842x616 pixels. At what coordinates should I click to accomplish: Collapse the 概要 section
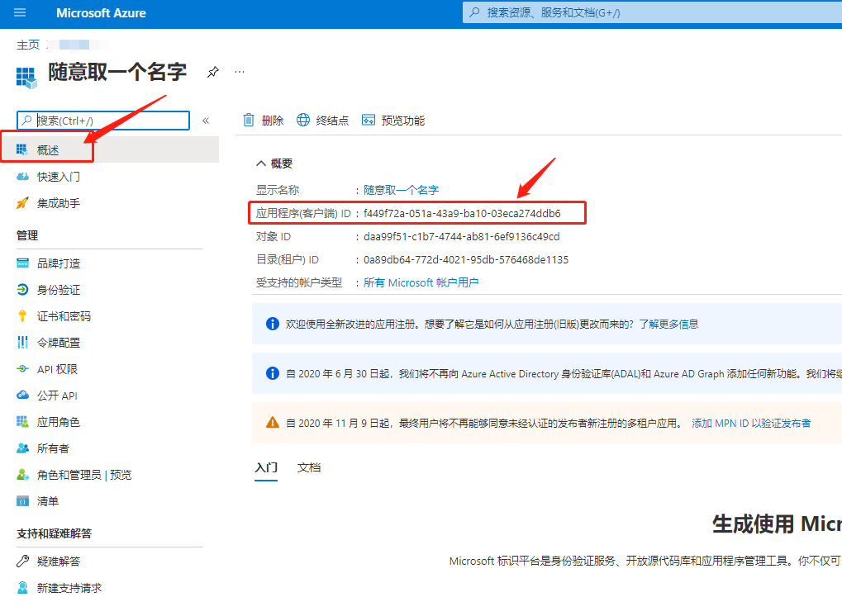[261, 163]
